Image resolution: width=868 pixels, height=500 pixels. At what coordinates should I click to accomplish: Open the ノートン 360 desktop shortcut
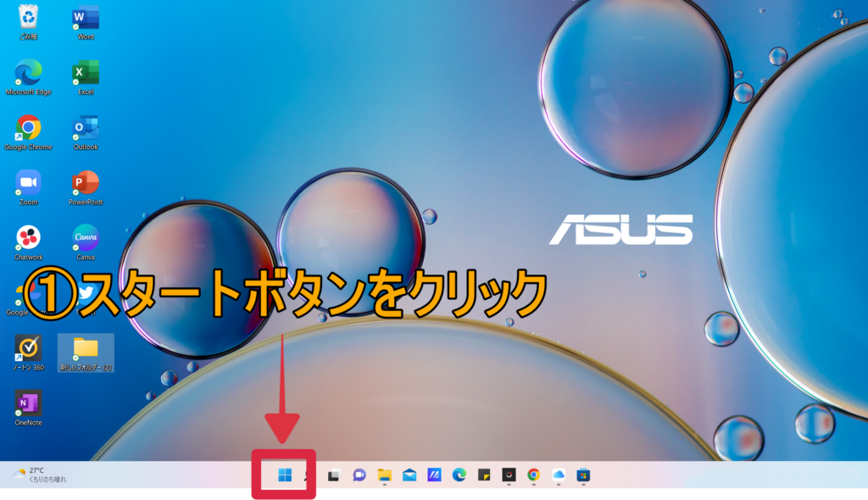(28, 353)
